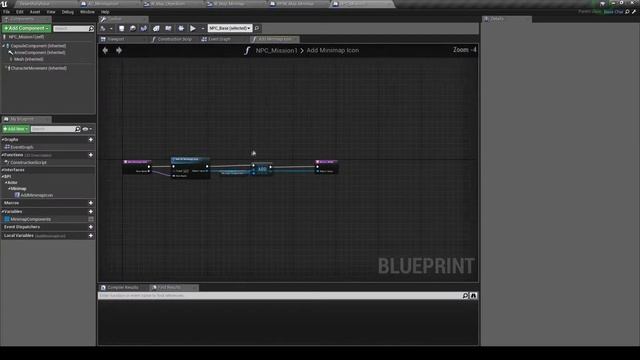Select the Return Node in the graph

coord(326,167)
